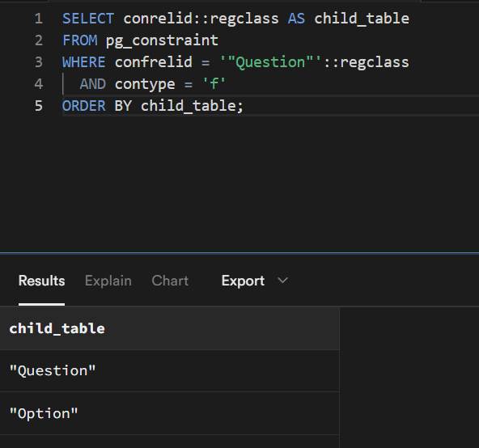The height and width of the screenshot is (448, 479).
Task: Click the confrelid identifier in the WHERE clause
Action: pos(154,62)
